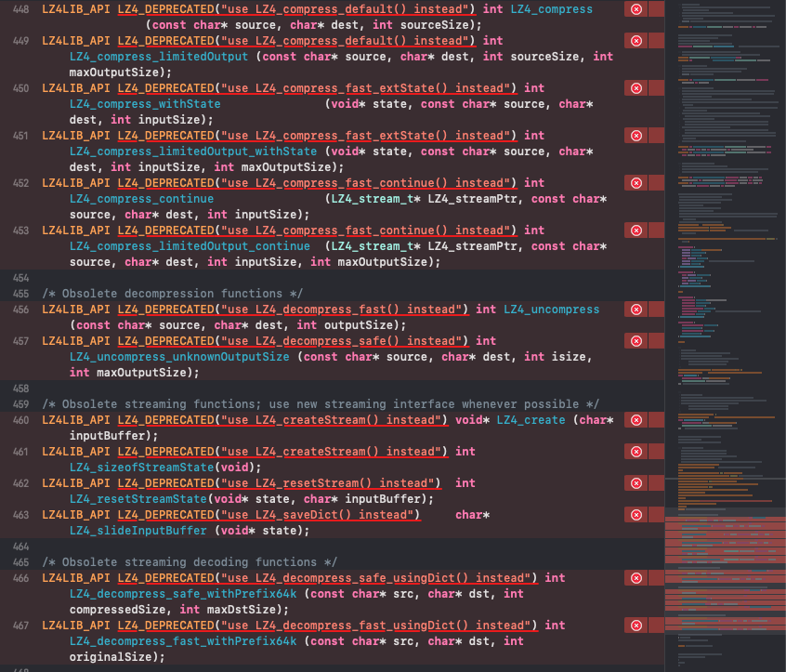Open the error badge on line 462
Image resolution: width=786 pixels, height=672 pixels.
(x=636, y=483)
